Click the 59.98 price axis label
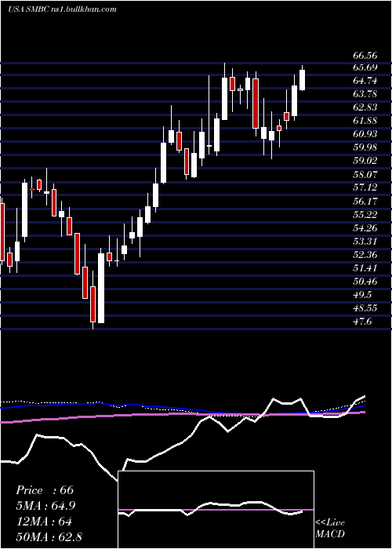The width and height of the screenshot is (392, 549). coord(365,147)
